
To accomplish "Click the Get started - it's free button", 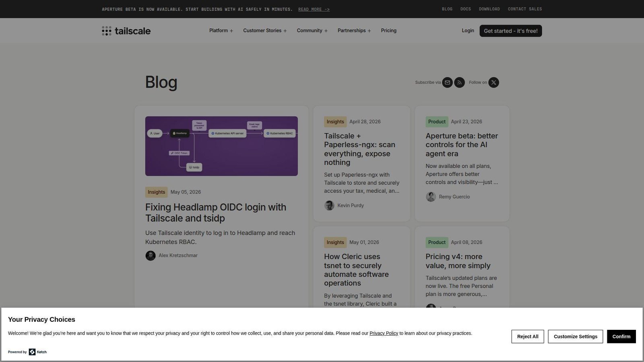I will tap(511, 31).
